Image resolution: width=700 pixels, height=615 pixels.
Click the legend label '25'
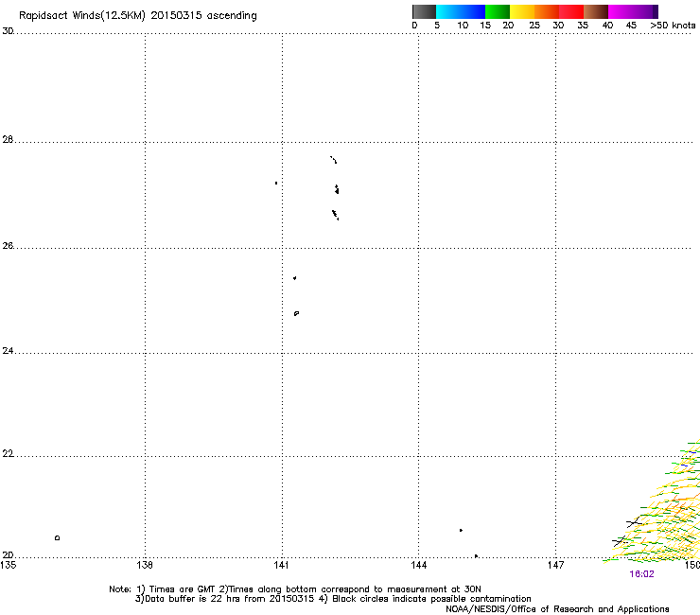tap(534, 26)
